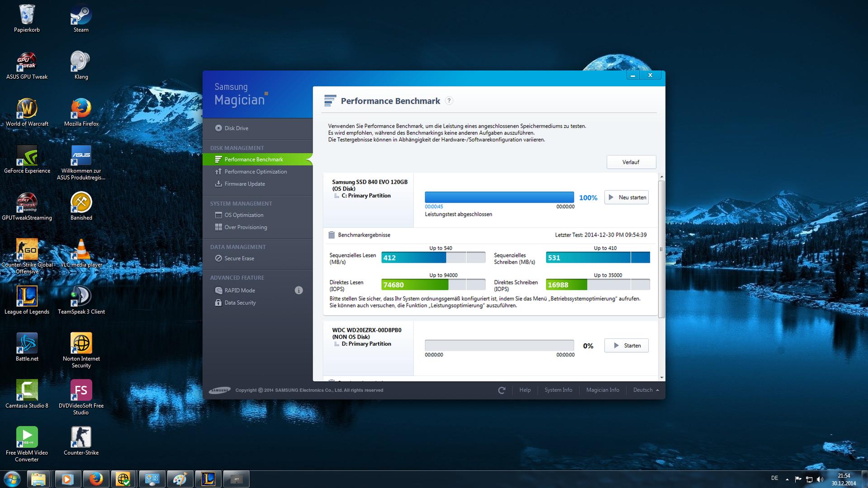The image size is (868, 488).
Task: Open the GeForce Experience shortcut
Action: pyautogui.click(x=27, y=160)
